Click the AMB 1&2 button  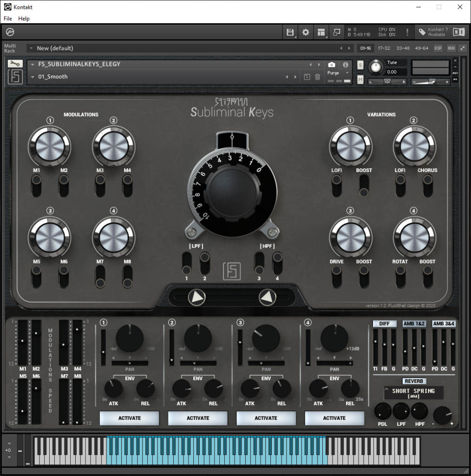tap(414, 324)
